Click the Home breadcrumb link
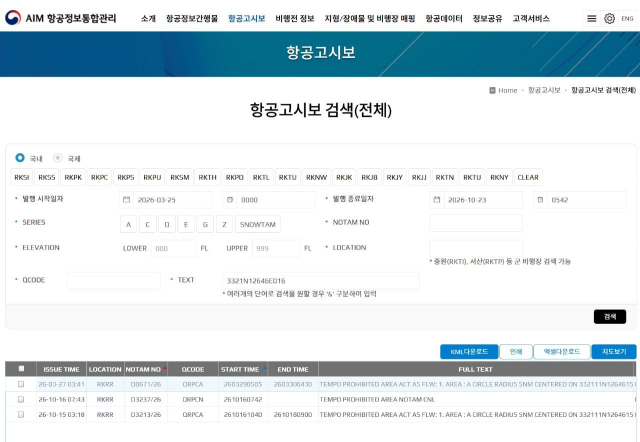The image size is (640, 442). click(507, 90)
